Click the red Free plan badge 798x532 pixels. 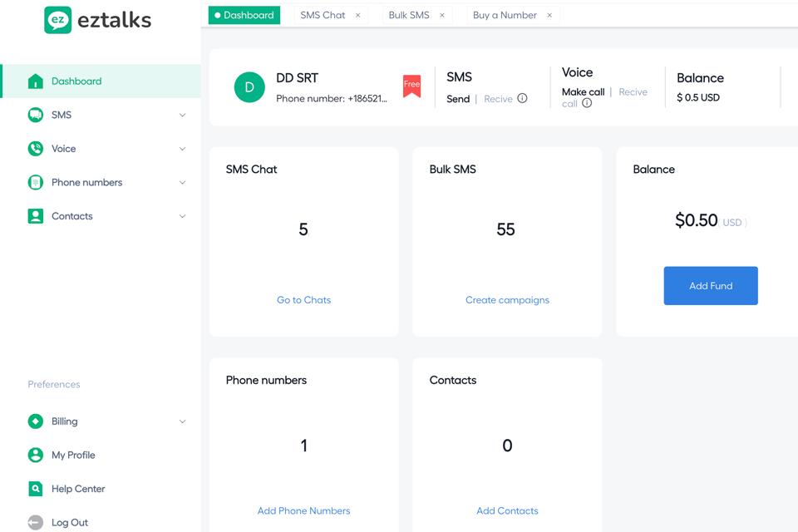tap(411, 86)
